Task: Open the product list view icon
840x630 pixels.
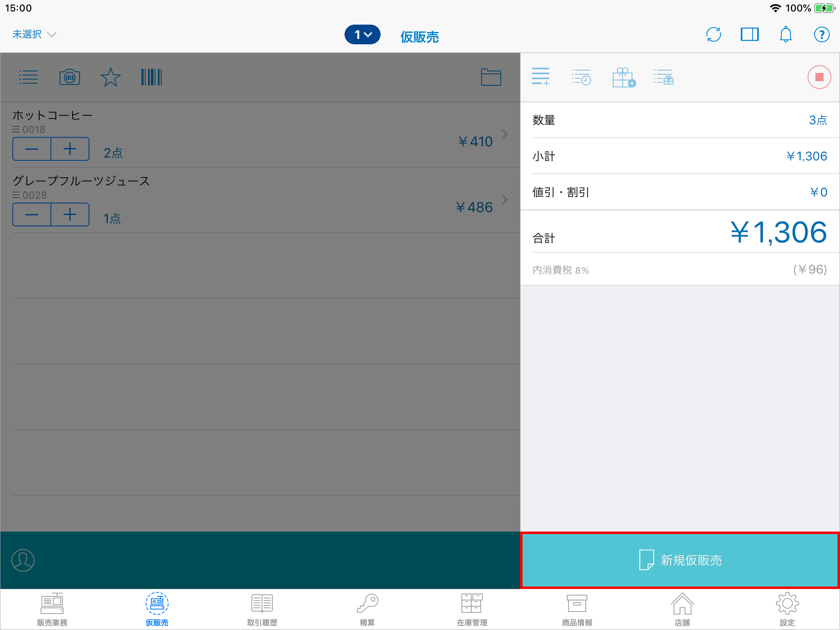Action: point(28,77)
